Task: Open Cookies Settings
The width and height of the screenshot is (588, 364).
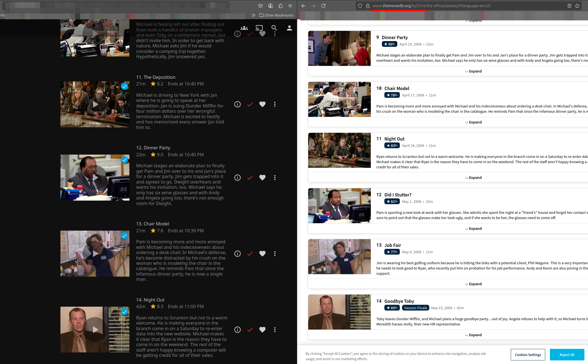Action: point(528,355)
